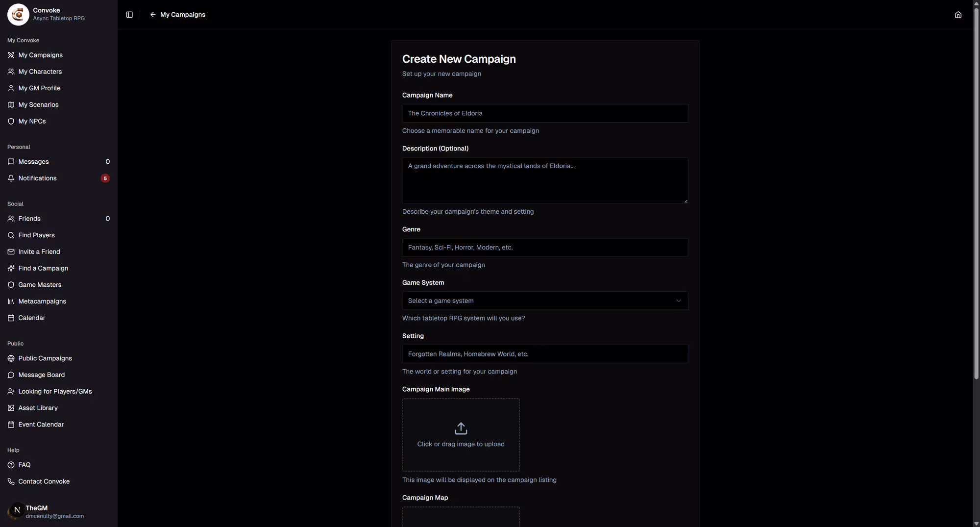
Task: Click the Metacampaigns library icon
Action: point(11,301)
